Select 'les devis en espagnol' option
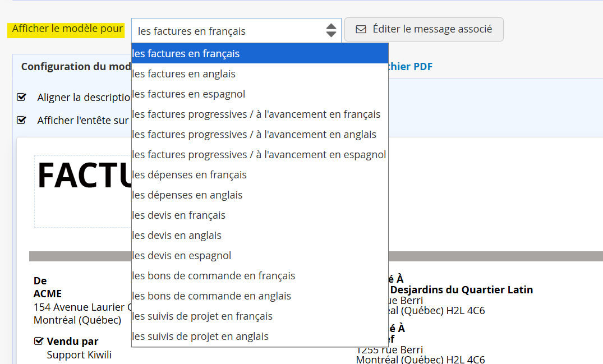 point(260,255)
